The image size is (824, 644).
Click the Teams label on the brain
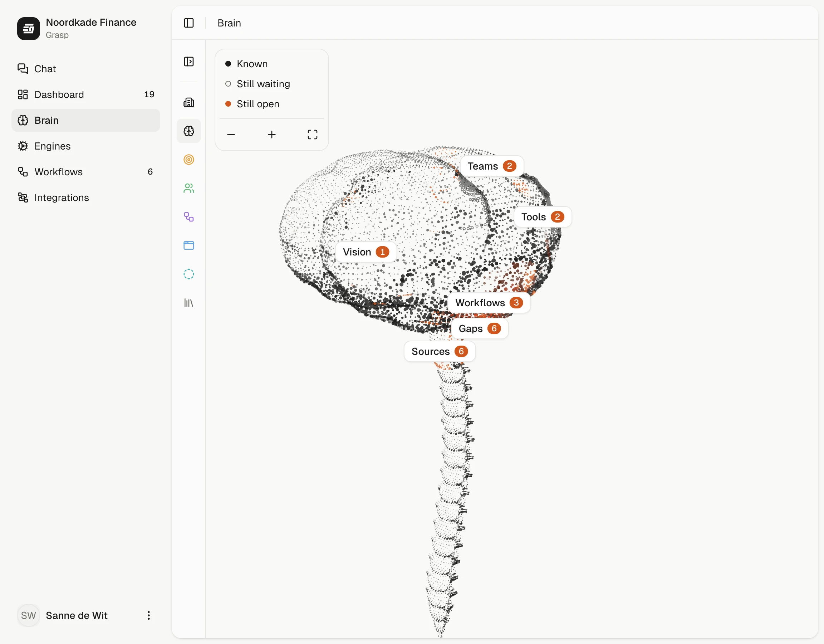[492, 166]
